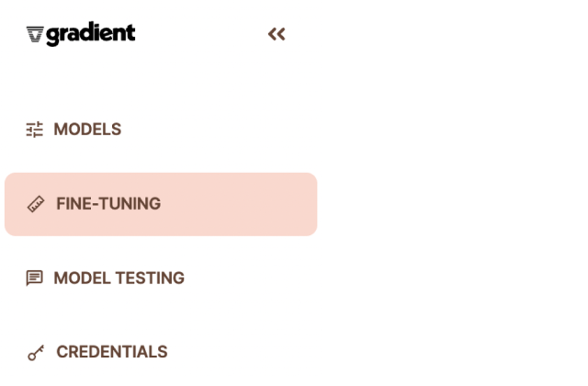The image size is (588, 386).
Task: Click the Gradient funnel logo icon
Action: point(35,34)
